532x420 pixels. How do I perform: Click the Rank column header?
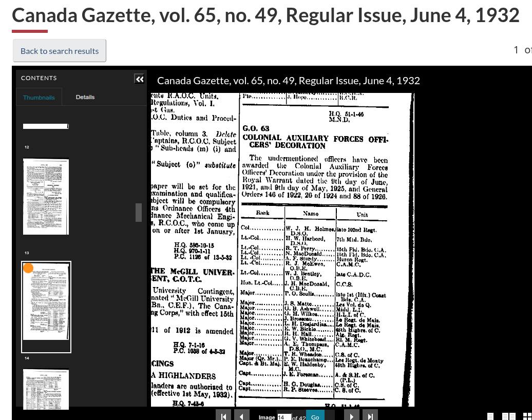click(x=262, y=213)
